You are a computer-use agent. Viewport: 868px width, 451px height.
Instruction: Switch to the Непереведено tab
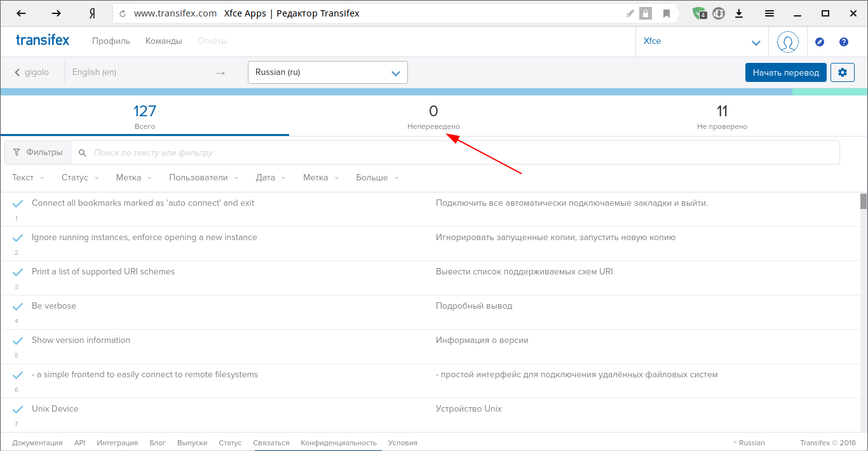433,117
